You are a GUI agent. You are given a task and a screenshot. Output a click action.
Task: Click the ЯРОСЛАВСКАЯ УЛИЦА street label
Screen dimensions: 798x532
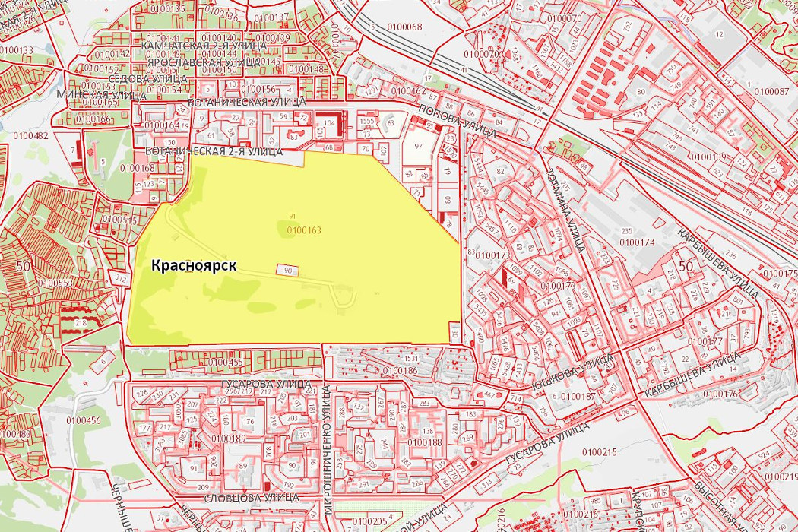[x=204, y=62]
